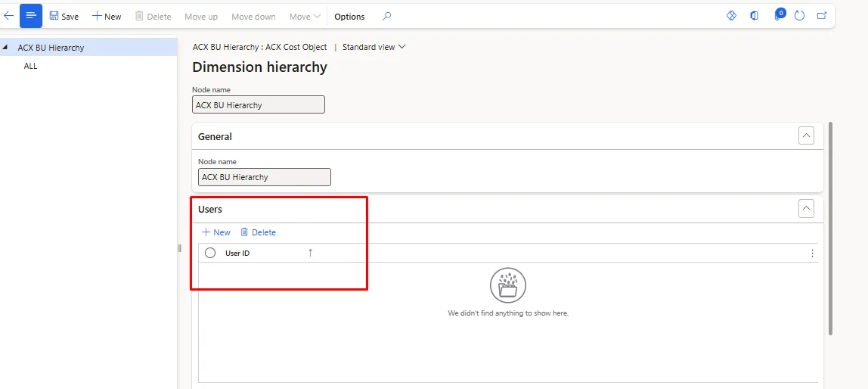868x389 pixels.
Task: Toggle the navigation list pane button
Action: pos(31,16)
